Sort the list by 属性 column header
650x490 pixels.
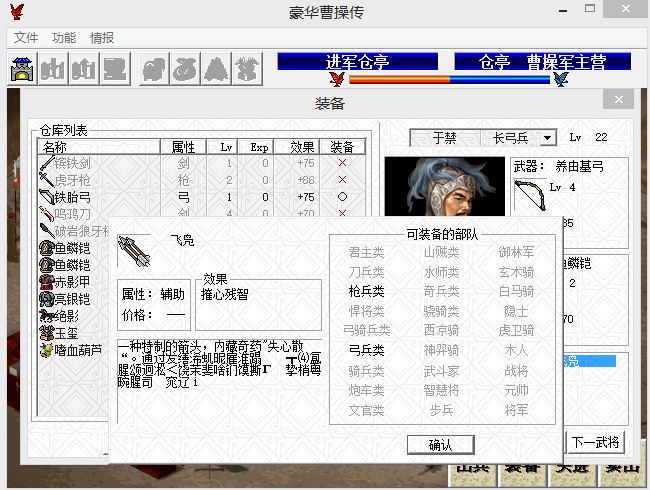184,147
